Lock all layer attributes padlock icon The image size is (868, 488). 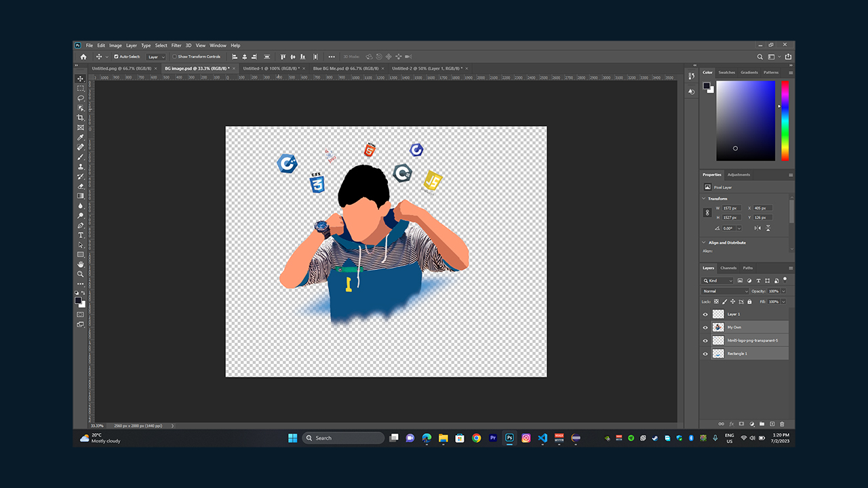pyautogui.click(x=748, y=301)
